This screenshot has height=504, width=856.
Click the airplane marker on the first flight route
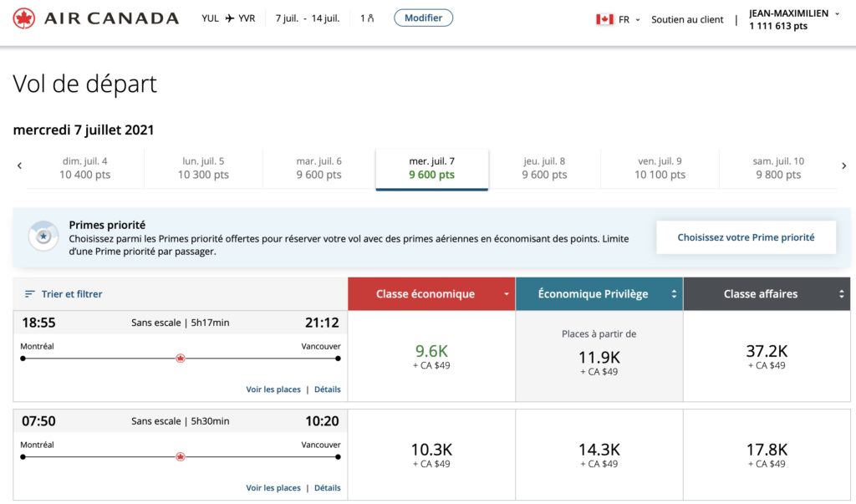180,358
